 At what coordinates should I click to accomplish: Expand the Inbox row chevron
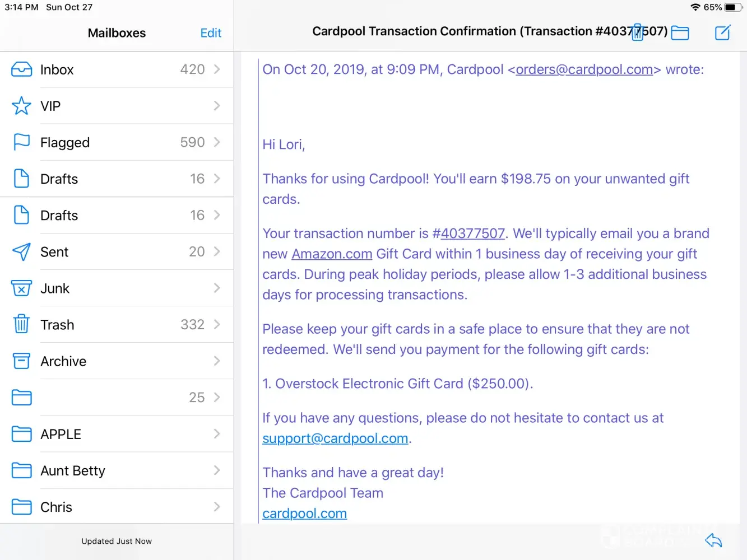pos(217,69)
